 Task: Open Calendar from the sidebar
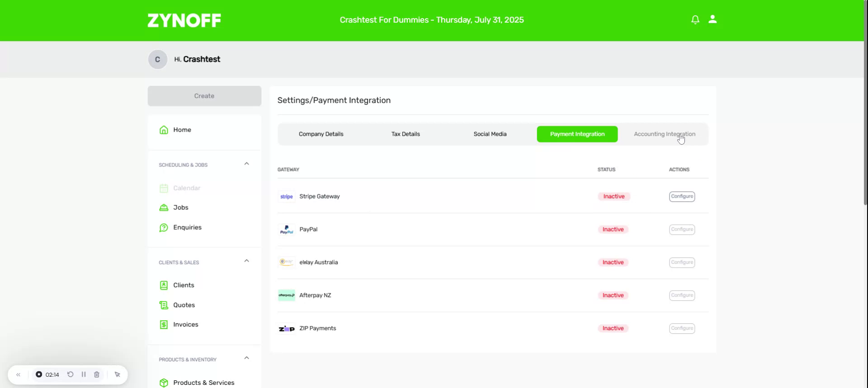coord(187,188)
